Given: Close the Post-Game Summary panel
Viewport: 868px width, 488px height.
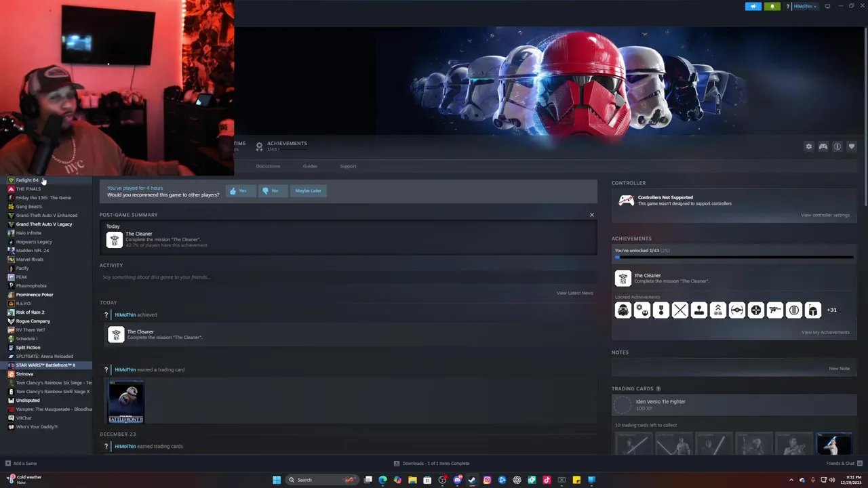Looking at the screenshot, I should (x=591, y=215).
